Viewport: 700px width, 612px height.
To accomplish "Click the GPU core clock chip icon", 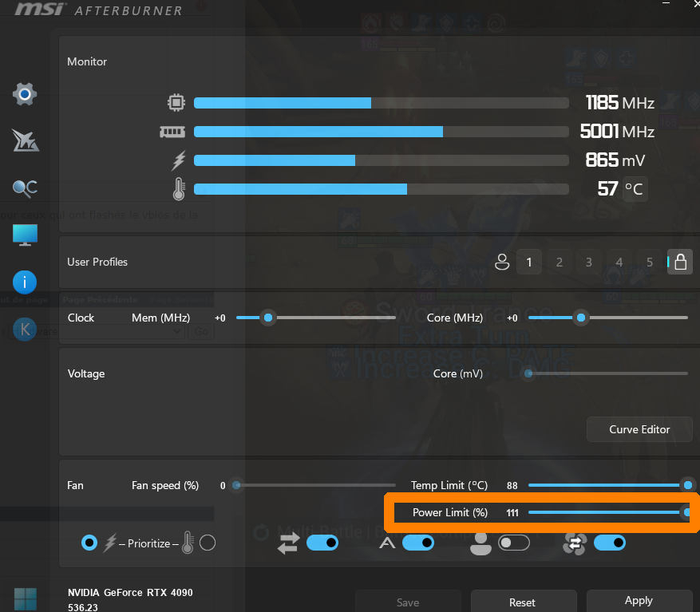I will pyautogui.click(x=176, y=103).
